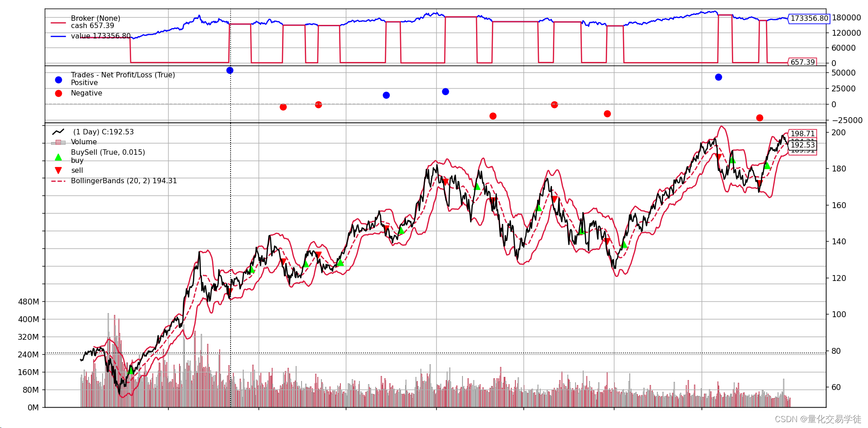Image resolution: width=868 pixels, height=428 pixels.
Task: Click the 25000 profit axis label
Action: tap(844, 88)
